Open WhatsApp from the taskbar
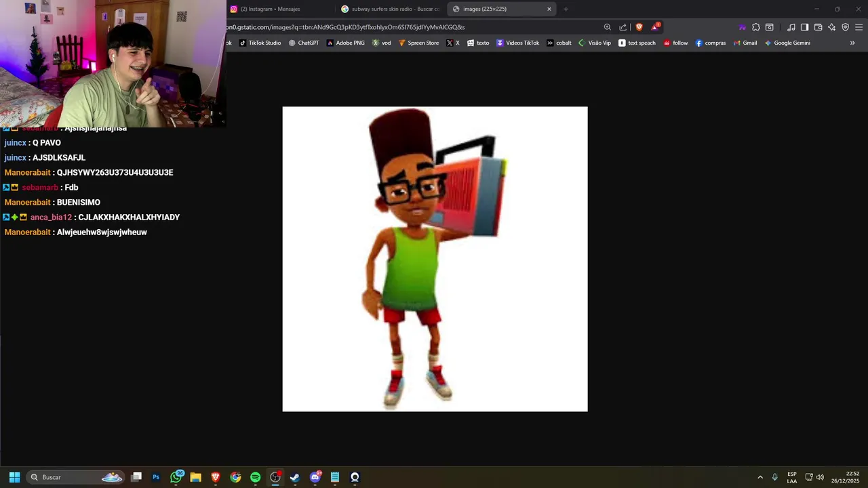This screenshot has width=868, height=488. click(176, 477)
